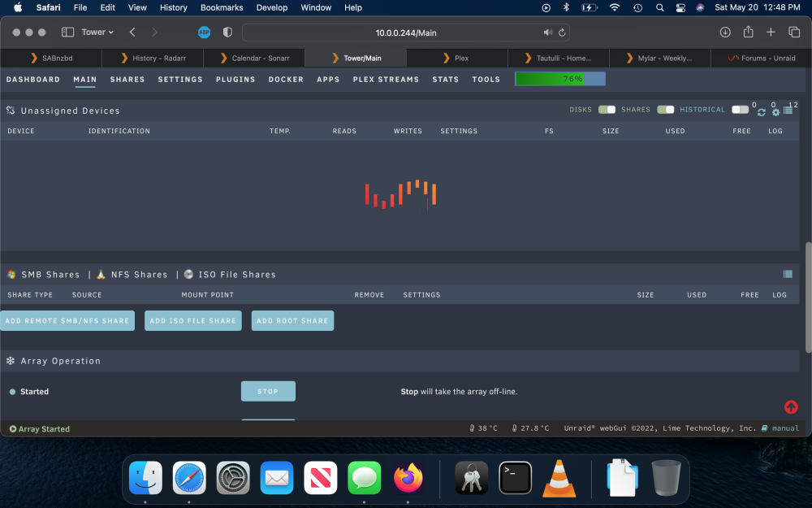Viewport: 812px width, 508px height.
Task: Switch to the History - Radarr tab
Action: tap(153, 58)
